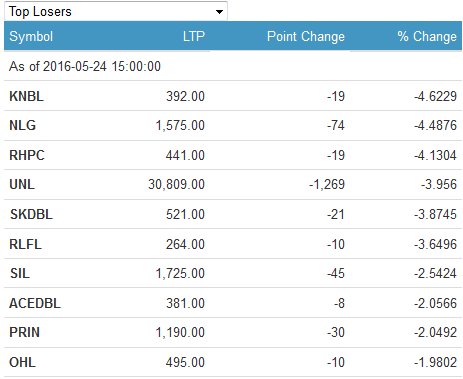Open the RLFL stock symbol
Viewport: 463px width, 379px height.
pyautogui.click(x=25, y=244)
